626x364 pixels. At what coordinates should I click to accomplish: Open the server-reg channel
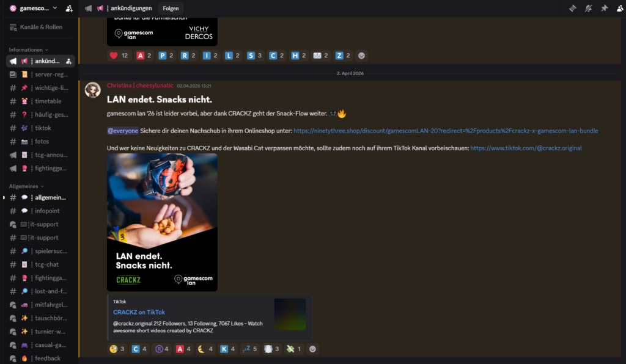[x=40, y=75]
